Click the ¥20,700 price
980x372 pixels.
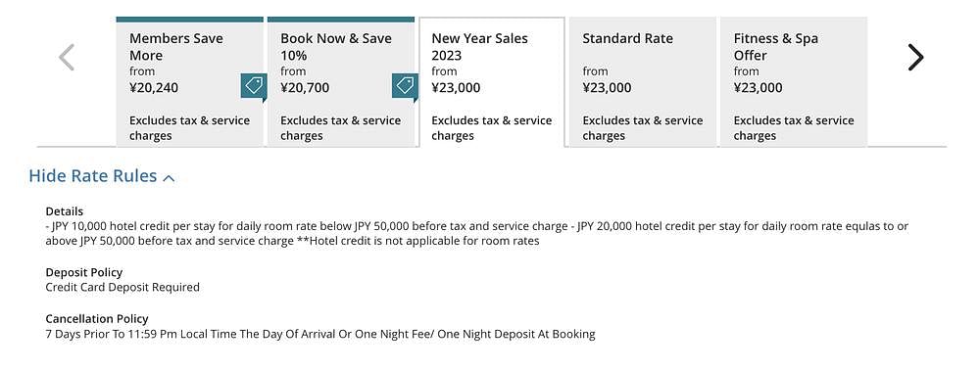pos(305,88)
